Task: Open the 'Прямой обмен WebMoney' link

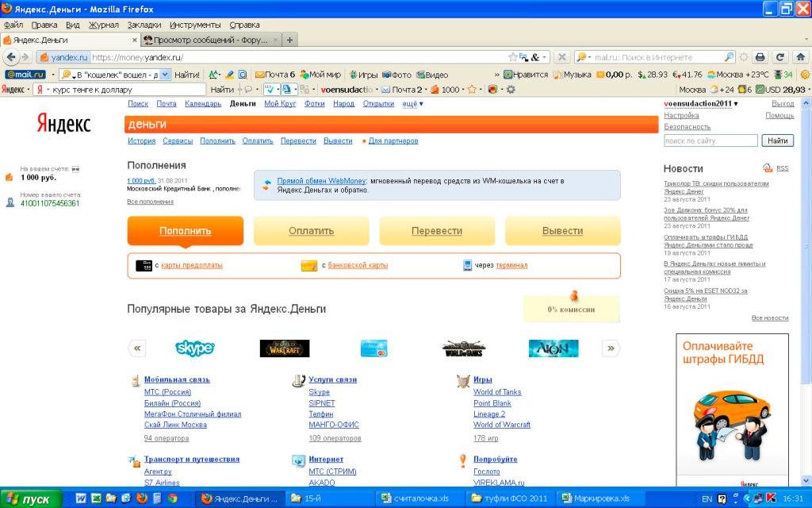Action: (x=321, y=181)
